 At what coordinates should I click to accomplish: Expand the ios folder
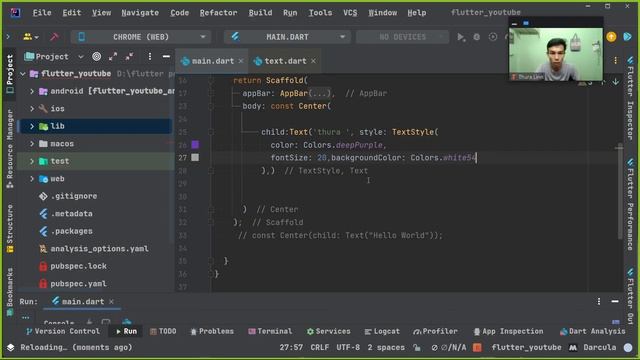tap(32, 109)
